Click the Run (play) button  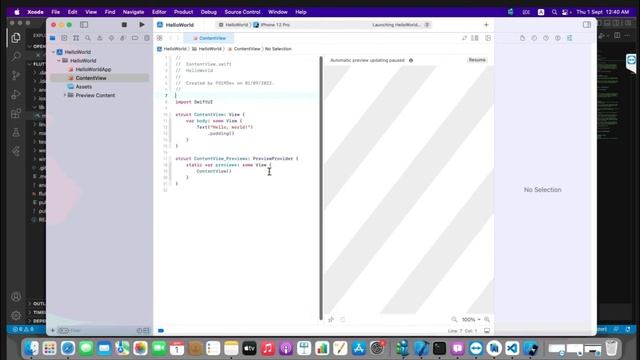(142, 25)
